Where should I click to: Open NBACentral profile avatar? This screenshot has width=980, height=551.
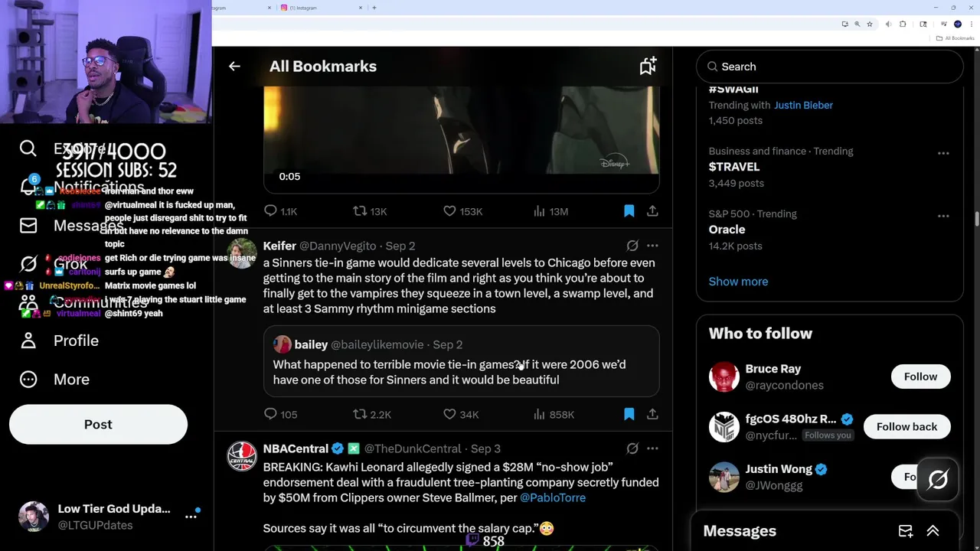coord(242,456)
